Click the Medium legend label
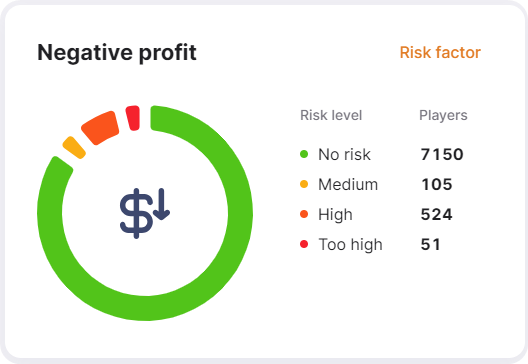Viewport: 528px width, 364px height. [348, 185]
